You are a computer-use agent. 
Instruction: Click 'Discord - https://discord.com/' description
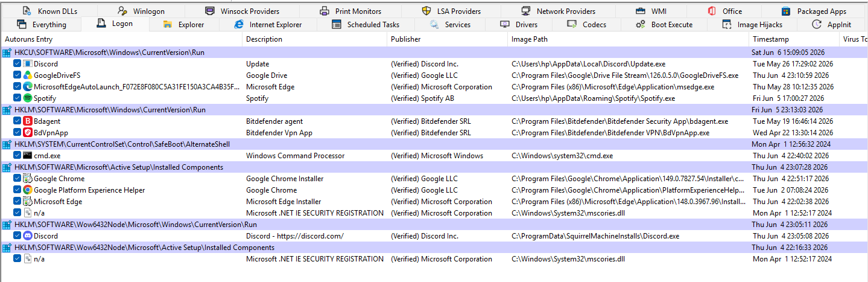click(295, 236)
